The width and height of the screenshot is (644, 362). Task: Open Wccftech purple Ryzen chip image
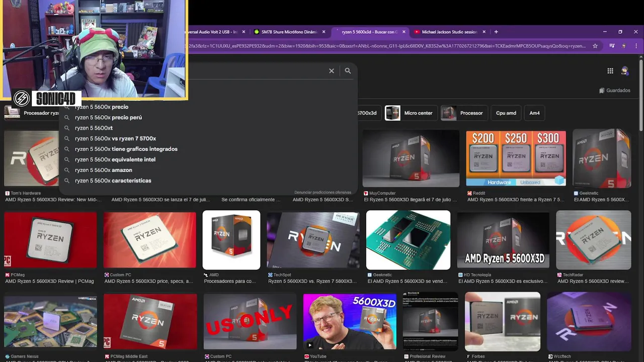[x=589, y=322]
